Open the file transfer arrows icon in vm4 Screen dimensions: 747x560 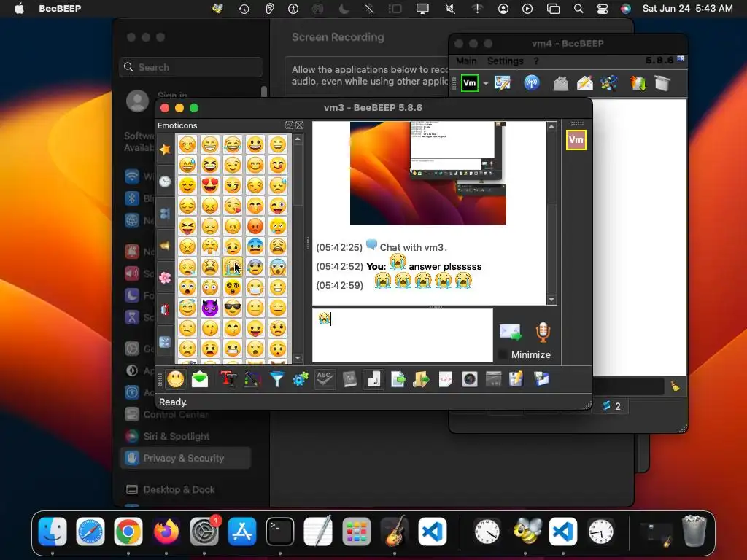(x=638, y=83)
